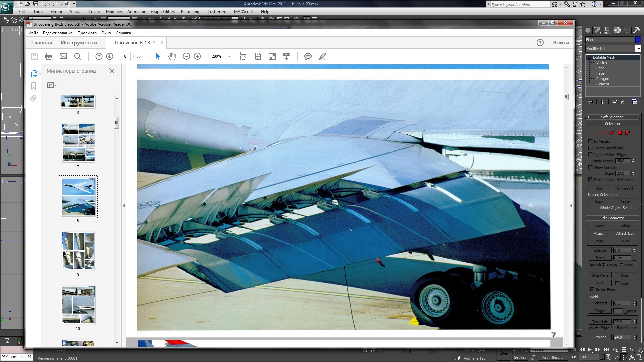Click the Flap object color swatch
The height and width of the screenshot is (362, 644).
coord(638,40)
